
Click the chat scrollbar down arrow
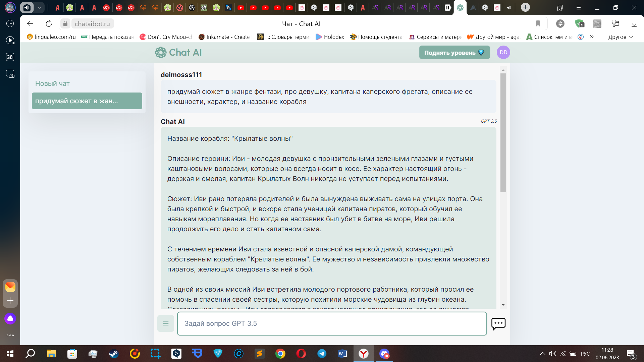click(x=503, y=305)
